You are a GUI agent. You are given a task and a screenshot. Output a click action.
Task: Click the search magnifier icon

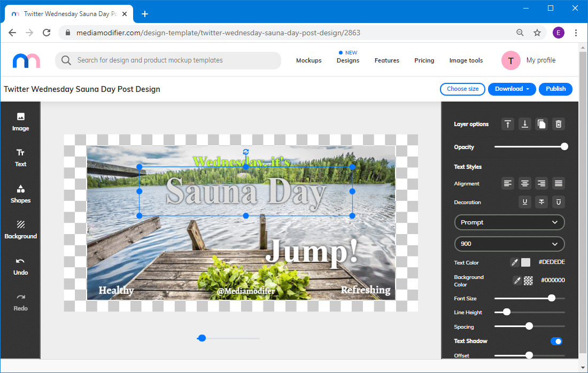click(x=66, y=60)
